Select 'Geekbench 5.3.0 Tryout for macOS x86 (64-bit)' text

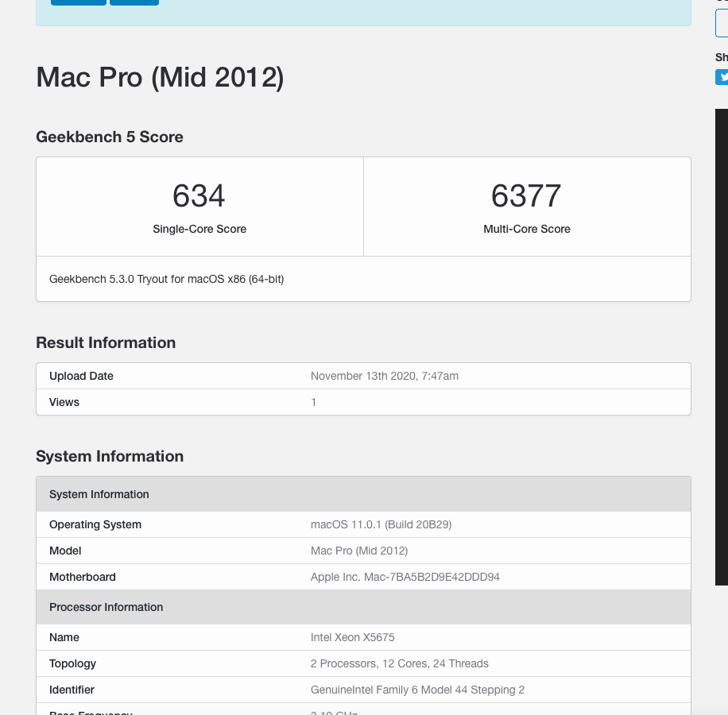167,279
